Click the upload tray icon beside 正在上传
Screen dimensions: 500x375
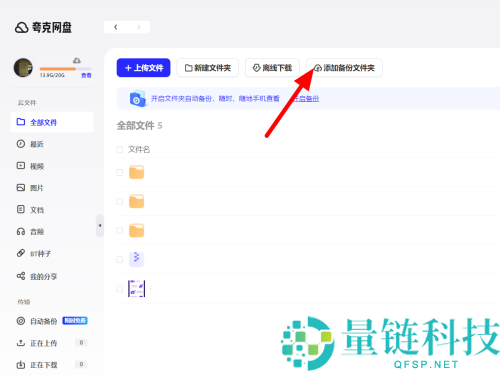(21, 343)
